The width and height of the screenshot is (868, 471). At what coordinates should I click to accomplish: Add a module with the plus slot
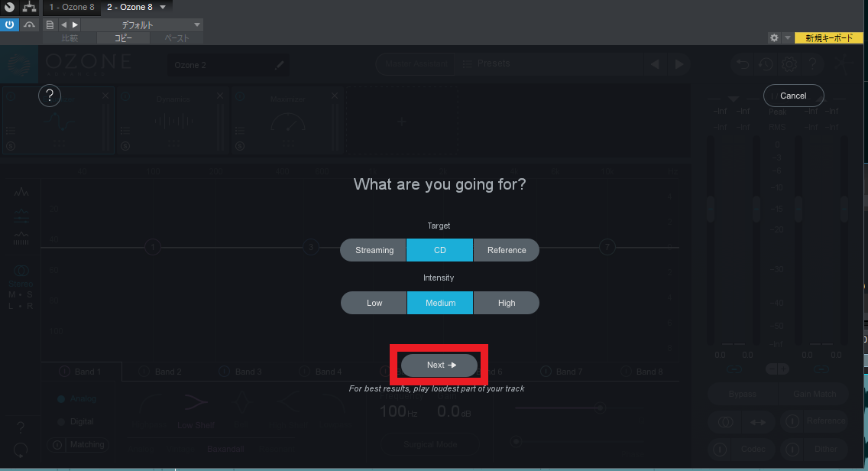coord(402,121)
